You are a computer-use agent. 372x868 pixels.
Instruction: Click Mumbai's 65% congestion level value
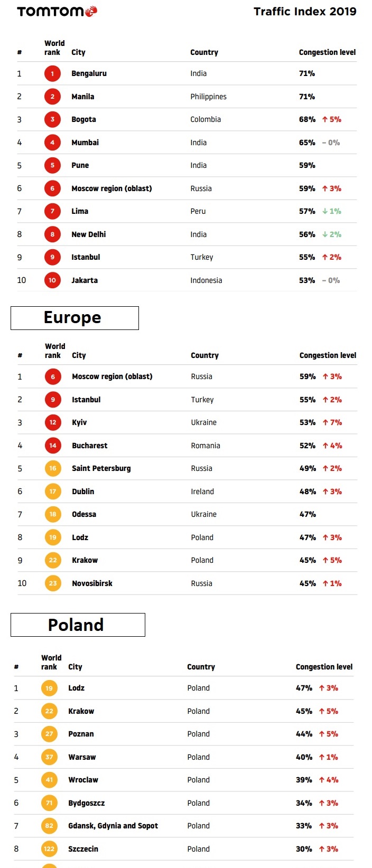tap(307, 143)
